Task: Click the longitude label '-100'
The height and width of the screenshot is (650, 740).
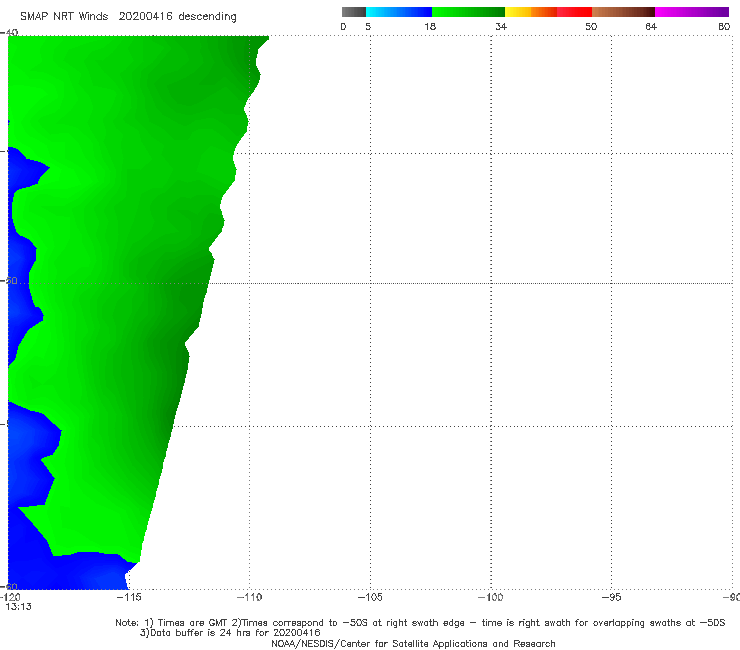Action: 491,597
